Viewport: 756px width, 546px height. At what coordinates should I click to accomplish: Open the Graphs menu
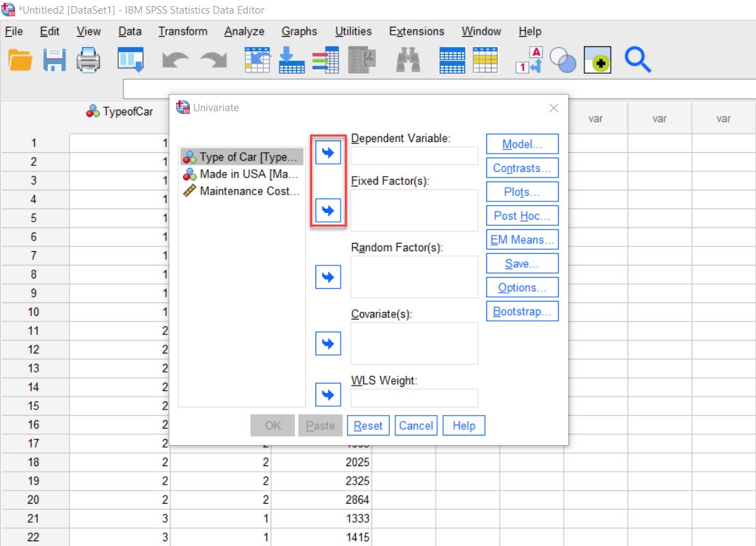coord(299,31)
